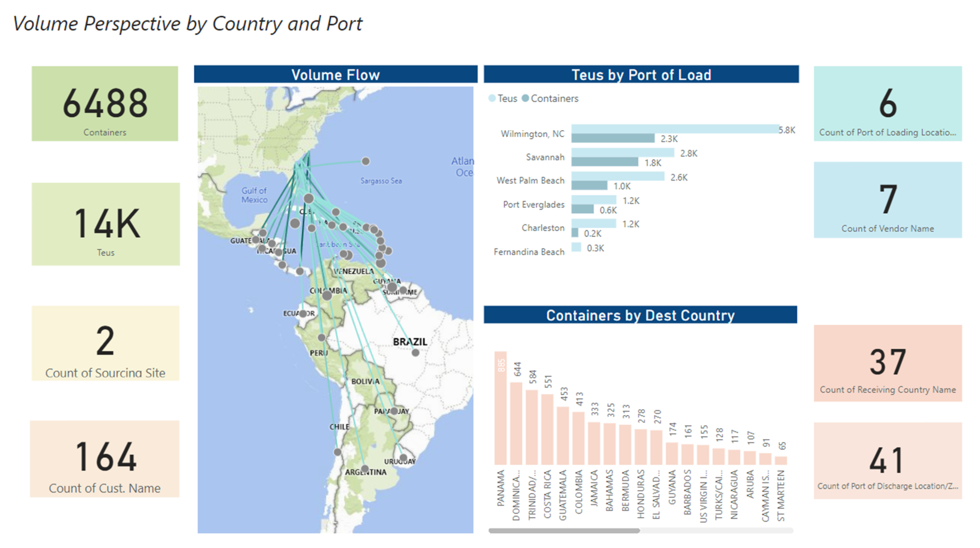
Task: Select the Count of Sourcing Site card
Action: [x=105, y=343]
